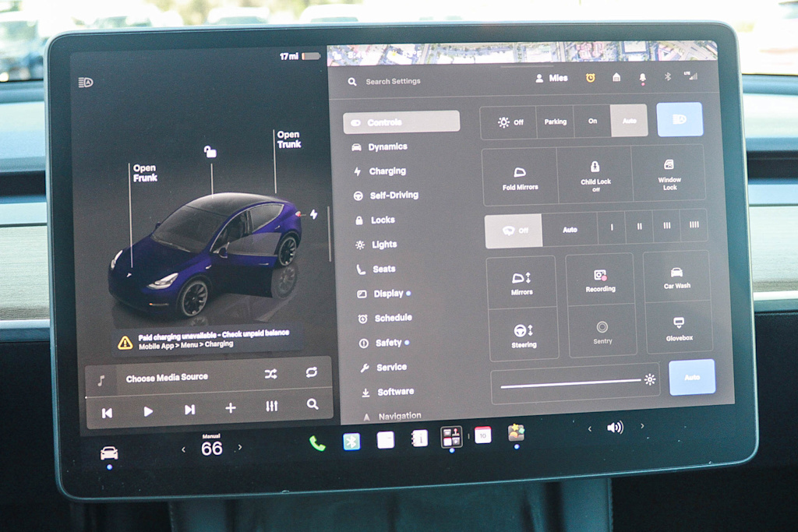Set exterior lights to On

coord(592,121)
